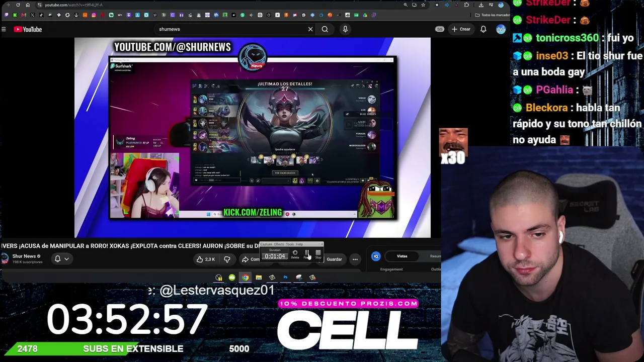Open the recorder's Tools menu
The image size is (644, 362).
[290, 244]
